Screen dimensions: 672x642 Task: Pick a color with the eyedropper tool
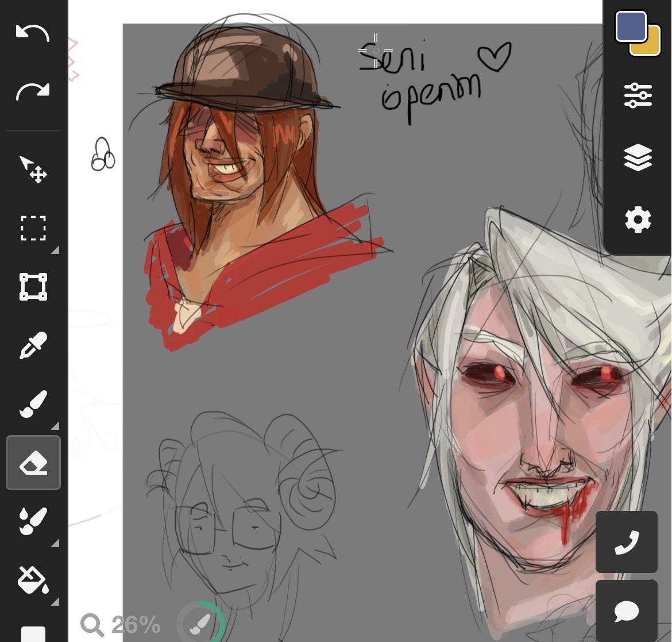coord(33,345)
